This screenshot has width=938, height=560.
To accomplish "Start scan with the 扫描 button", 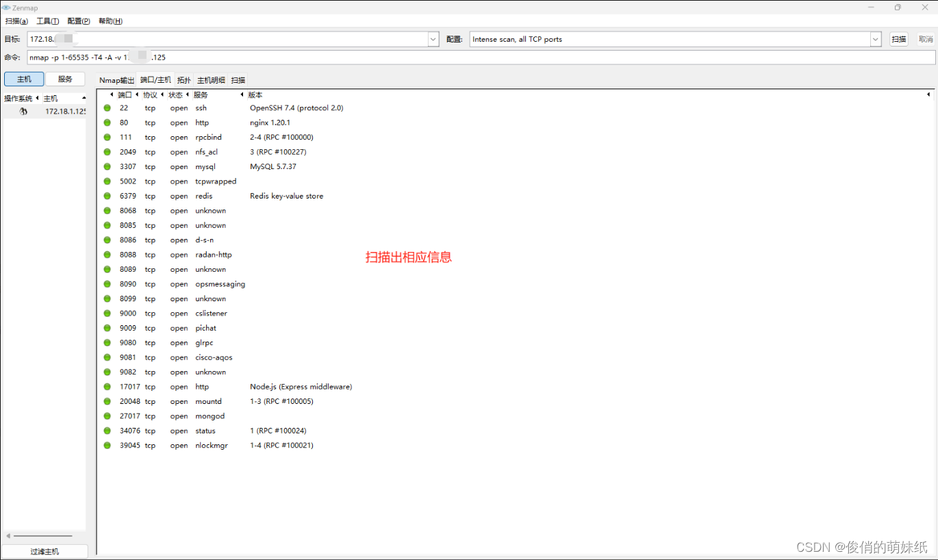I will click(x=899, y=40).
